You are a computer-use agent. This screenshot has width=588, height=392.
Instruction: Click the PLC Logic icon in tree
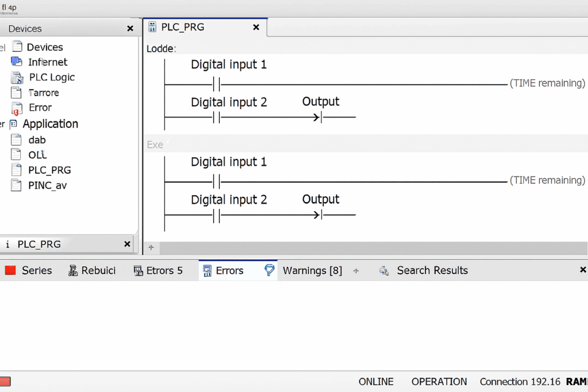(17, 77)
